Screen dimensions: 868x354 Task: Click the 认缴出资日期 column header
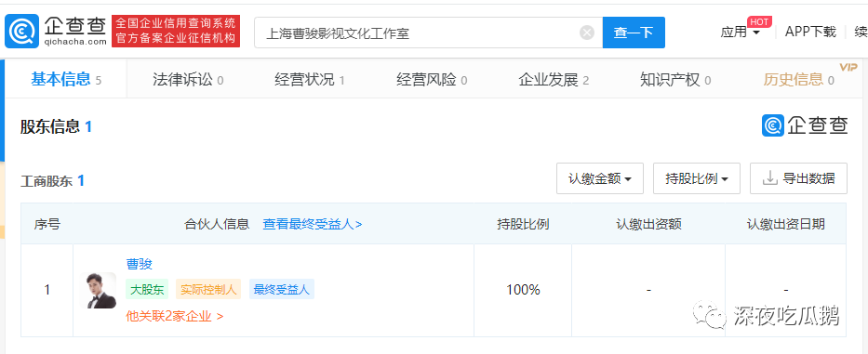pos(785,224)
